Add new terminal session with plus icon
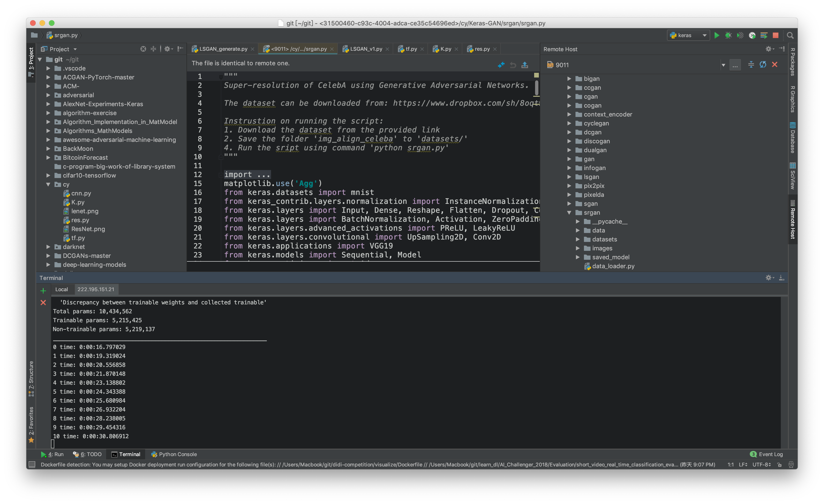The image size is (824, 504). (x=43, y=291)
